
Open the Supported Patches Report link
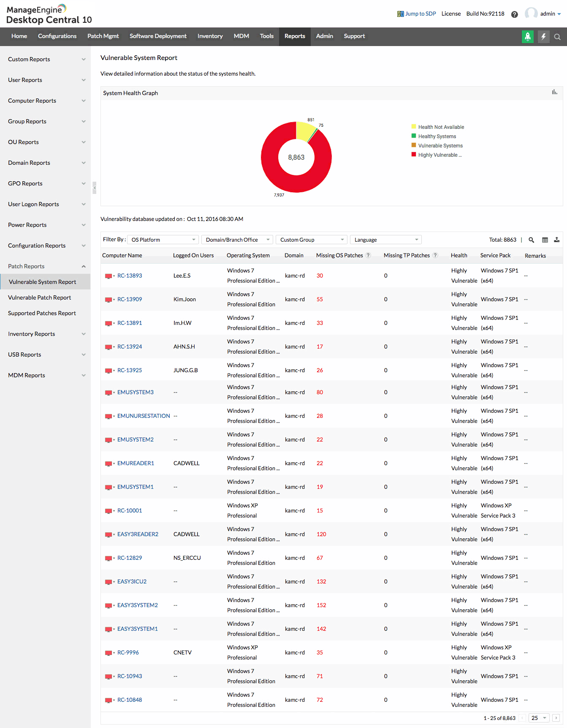42,313
